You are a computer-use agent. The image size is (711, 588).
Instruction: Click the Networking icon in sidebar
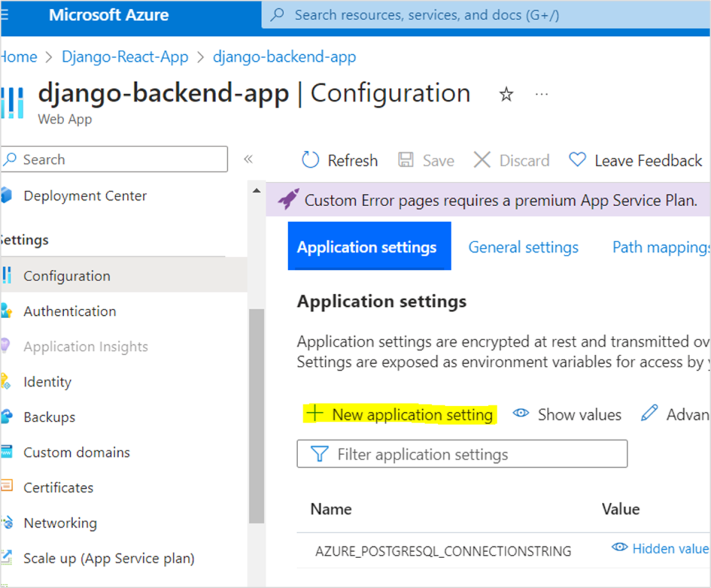click(7, 523)
